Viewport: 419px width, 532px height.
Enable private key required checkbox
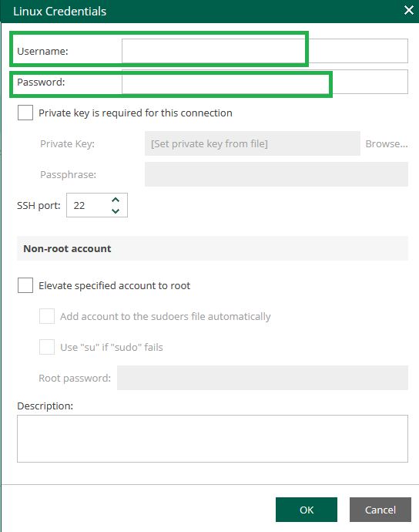click(x=25, y=113)
